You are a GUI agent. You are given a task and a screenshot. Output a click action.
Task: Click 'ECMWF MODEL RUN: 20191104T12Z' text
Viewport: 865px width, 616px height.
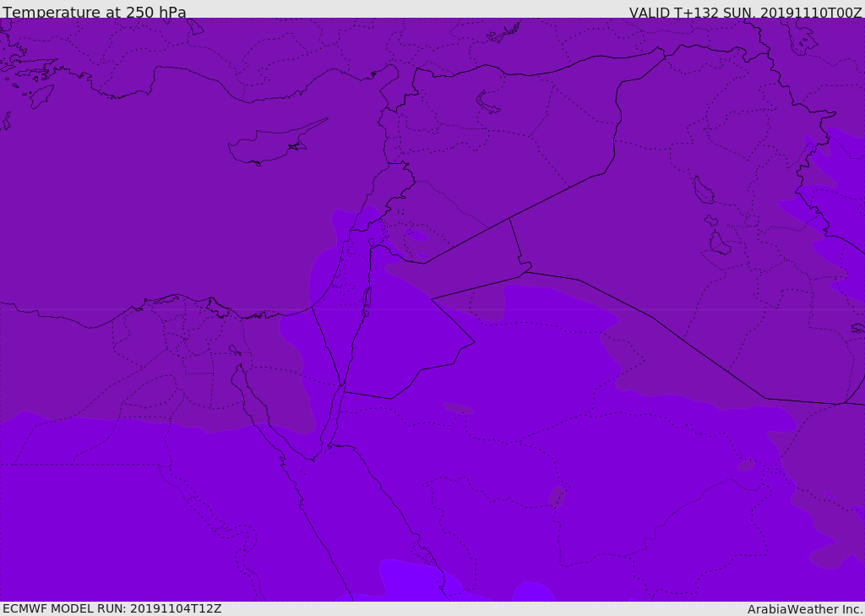pyautogui.click(x=112, y=609)
